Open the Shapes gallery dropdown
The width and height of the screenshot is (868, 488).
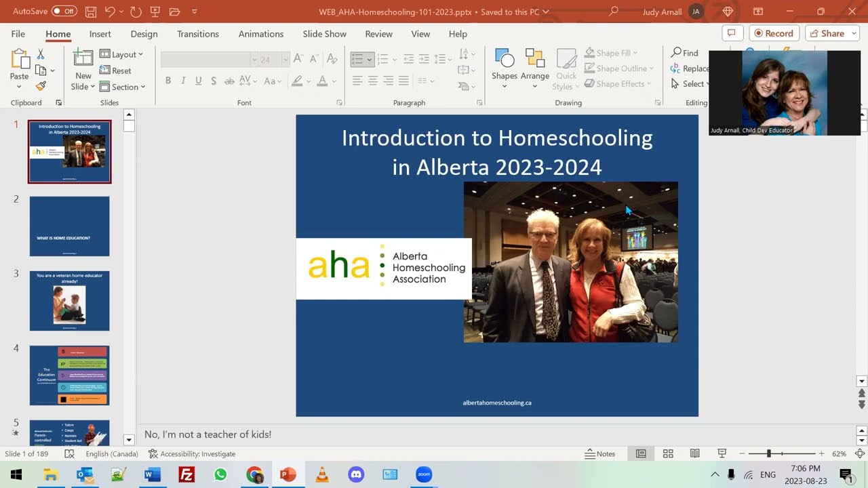pyautogui.click(x=505, y=86)
